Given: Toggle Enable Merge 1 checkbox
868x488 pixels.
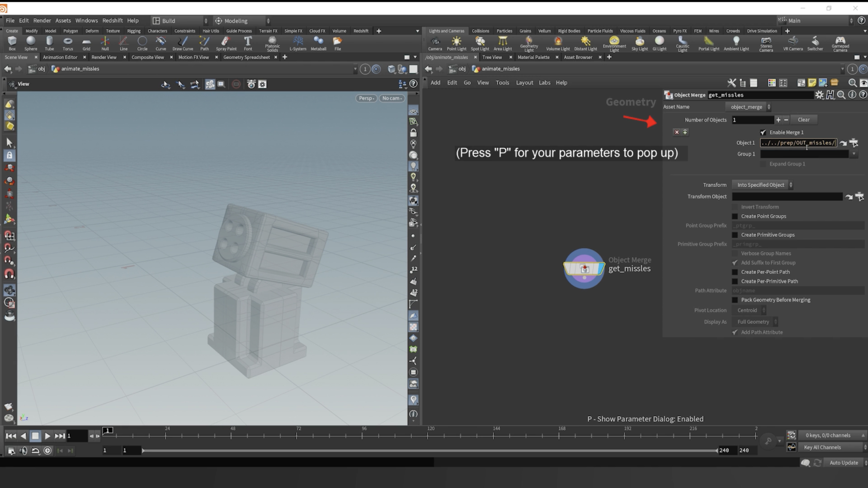Looking at the screenshot, I should [x=763, y=132].
